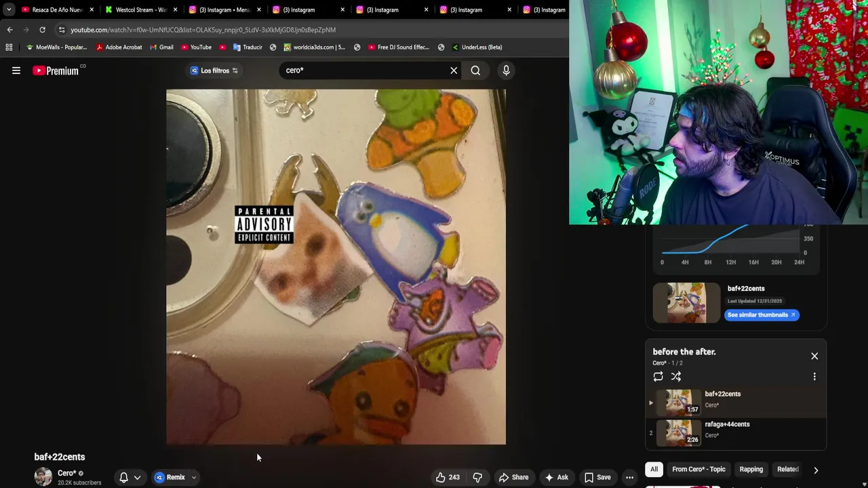Select the From Cero* - Topic chip
This screenshot has height=488, width=868.
pos(698,469)
